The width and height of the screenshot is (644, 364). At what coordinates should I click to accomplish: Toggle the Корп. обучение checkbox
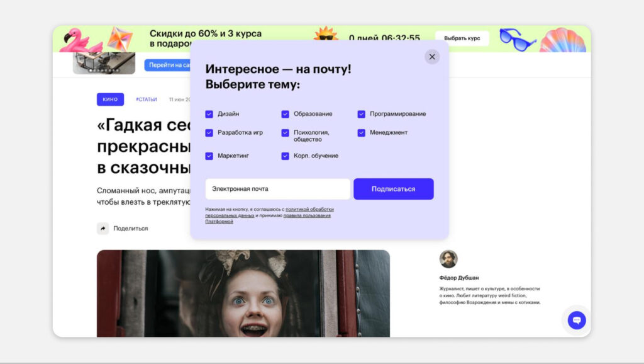[x=285, y=156]
